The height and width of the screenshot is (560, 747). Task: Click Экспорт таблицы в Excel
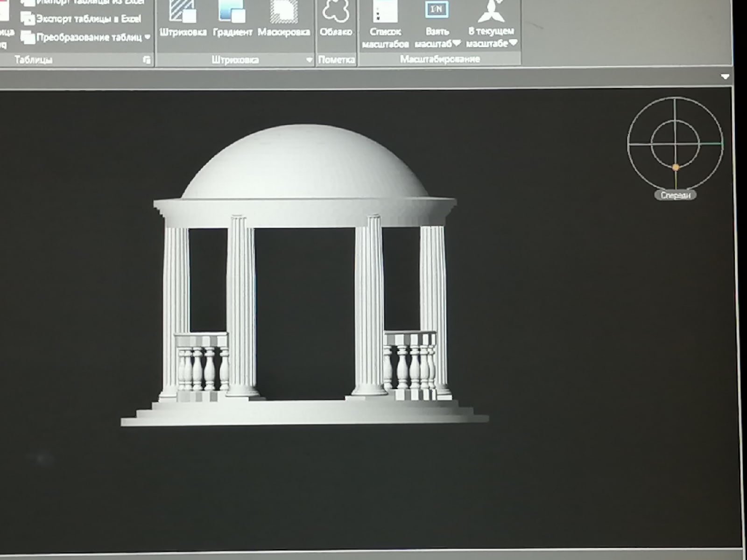coord(82,19)
